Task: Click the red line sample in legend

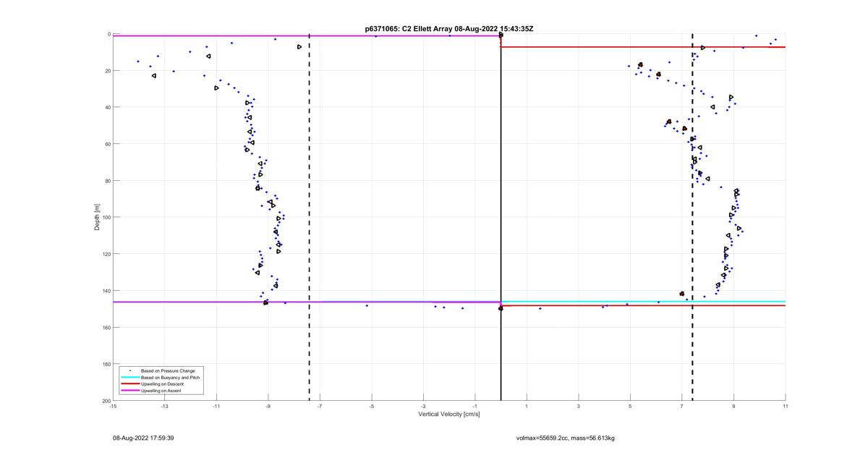Action: click(129, 383)
